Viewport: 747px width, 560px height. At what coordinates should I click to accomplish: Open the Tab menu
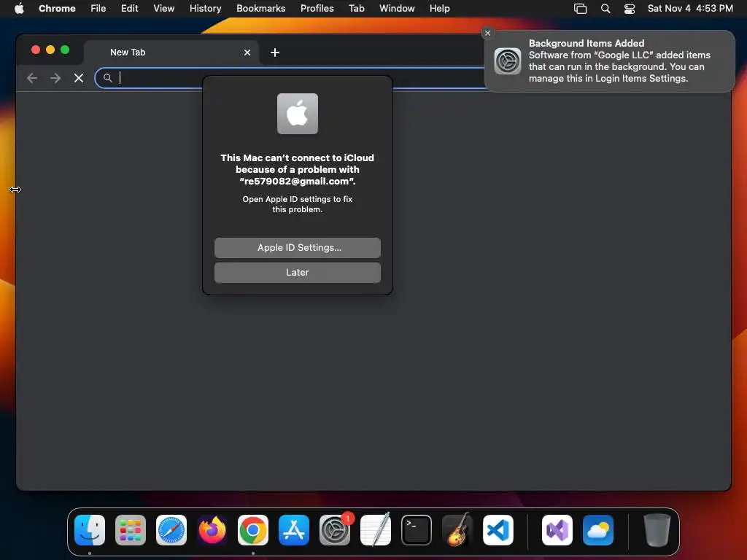point(356,8)
